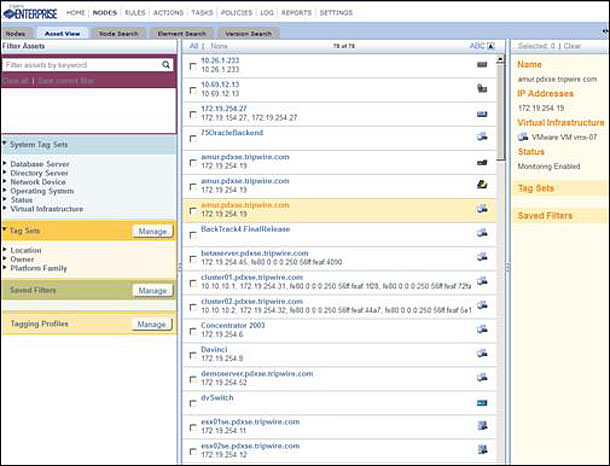Tick the checkbox for 75OracleBackend

[x=193, y=138]
